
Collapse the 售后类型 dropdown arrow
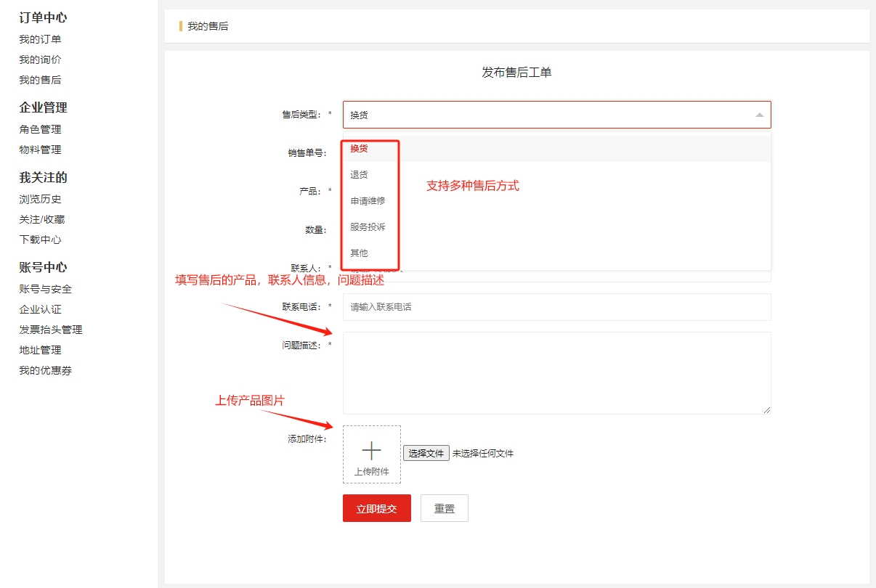click(759, 115)
